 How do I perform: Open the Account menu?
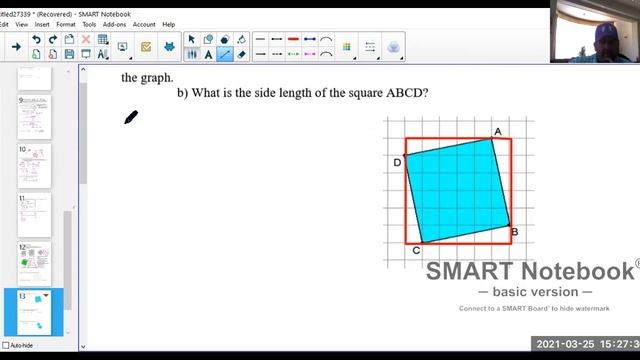click(144, 24)
